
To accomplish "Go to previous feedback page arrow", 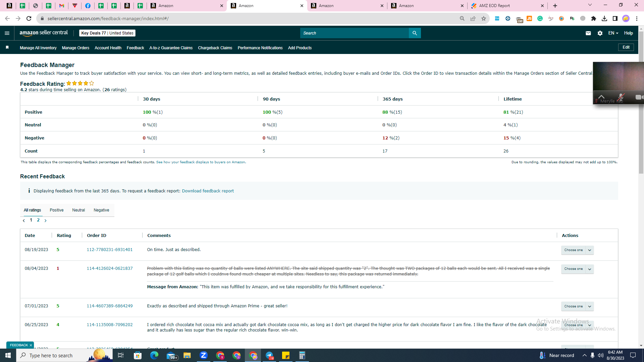I will [x=24, y=221].
